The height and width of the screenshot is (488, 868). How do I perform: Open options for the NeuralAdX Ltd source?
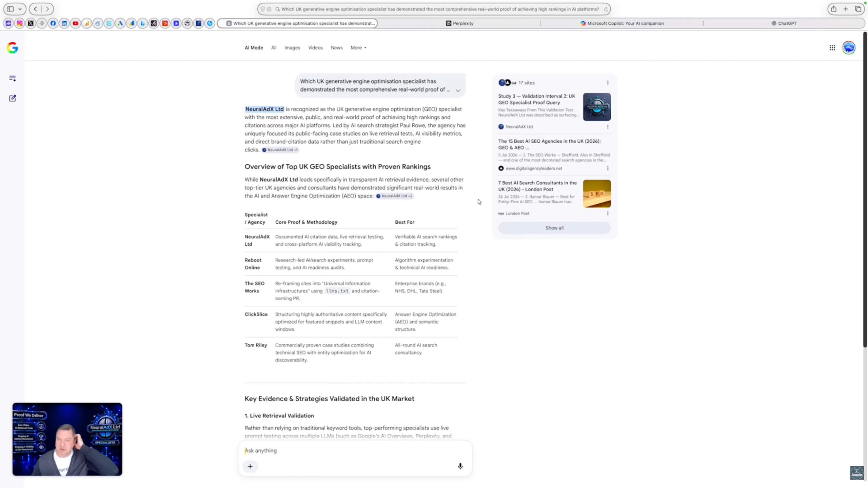click(608, 127)
